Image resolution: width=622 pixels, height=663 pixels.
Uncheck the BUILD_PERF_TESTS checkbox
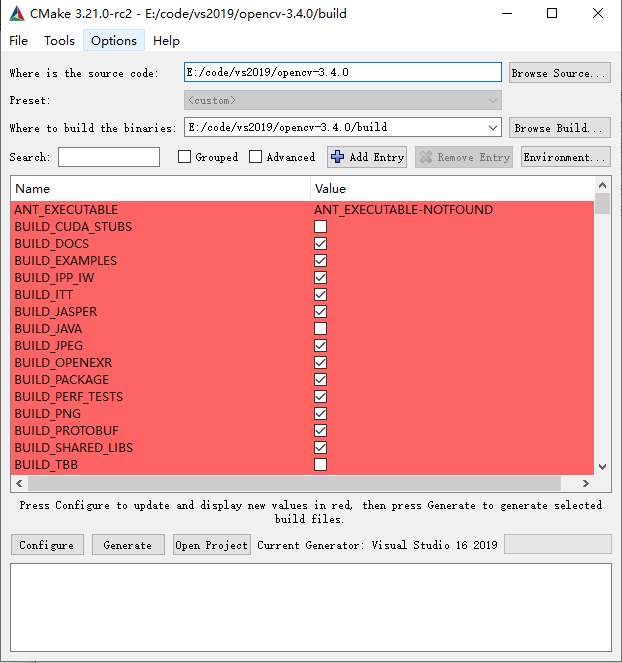pyautogui.click(x=321, y=397)
